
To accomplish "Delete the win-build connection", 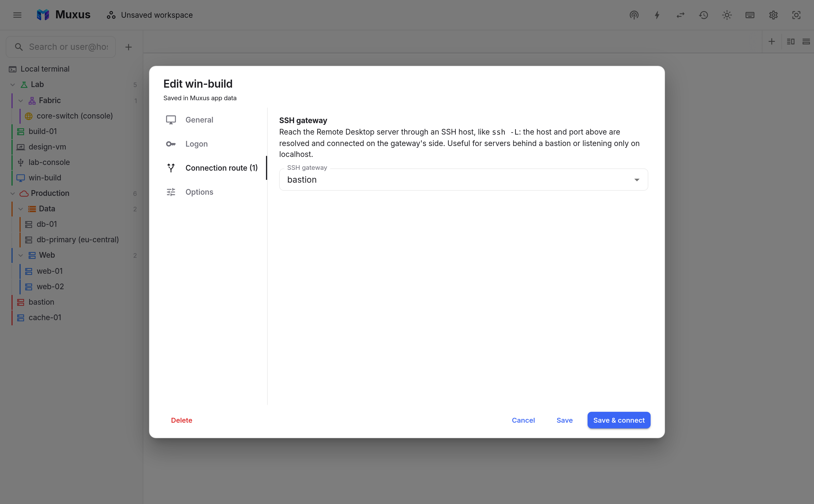I will pos(181,420).
